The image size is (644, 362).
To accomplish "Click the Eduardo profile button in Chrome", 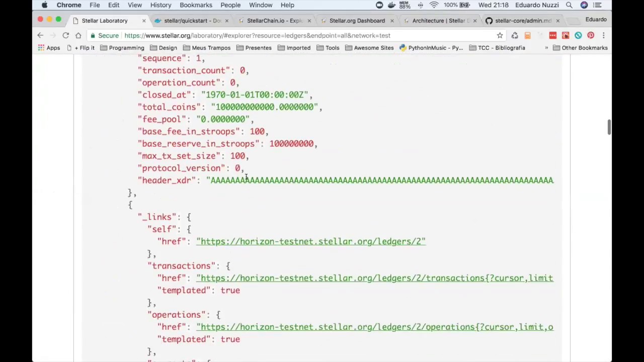I will (596, 20).
